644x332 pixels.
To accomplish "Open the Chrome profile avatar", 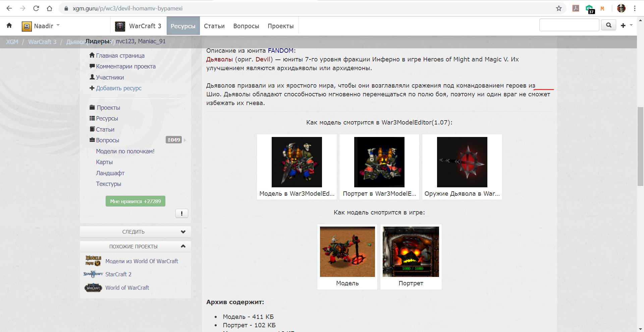I will click(x=621, y=8).
